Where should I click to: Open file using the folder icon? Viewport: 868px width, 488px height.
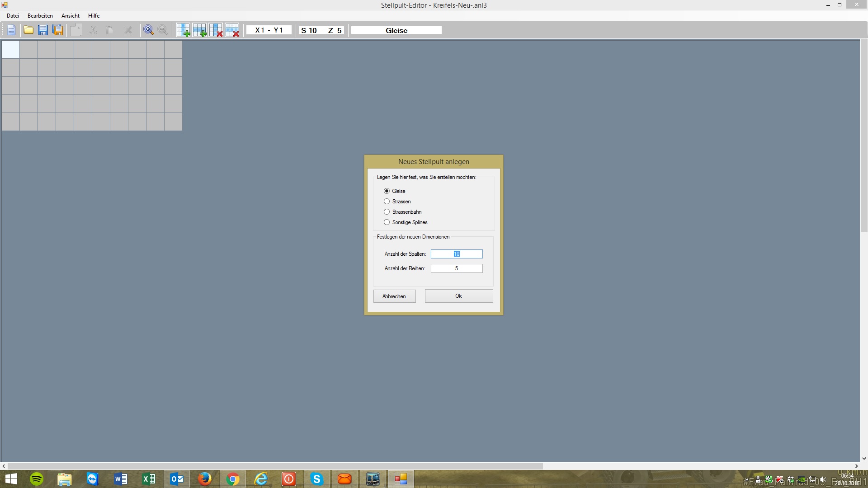click(28, 30)
